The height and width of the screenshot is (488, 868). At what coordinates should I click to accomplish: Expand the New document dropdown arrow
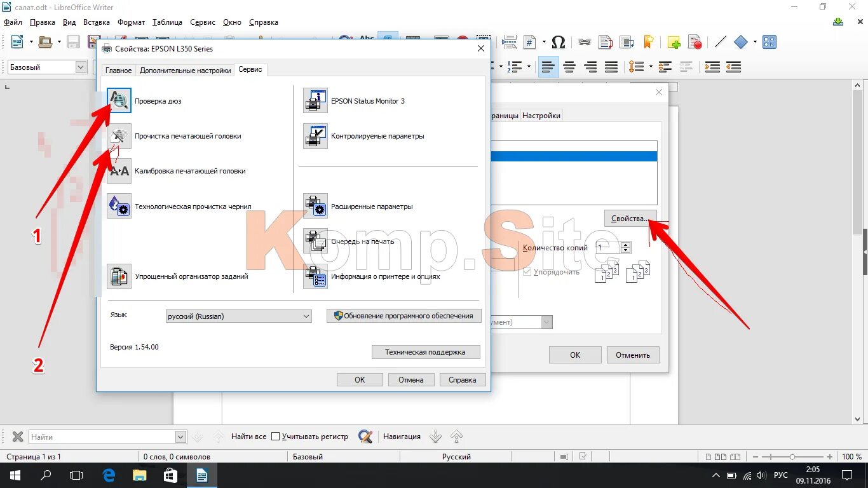31,43
